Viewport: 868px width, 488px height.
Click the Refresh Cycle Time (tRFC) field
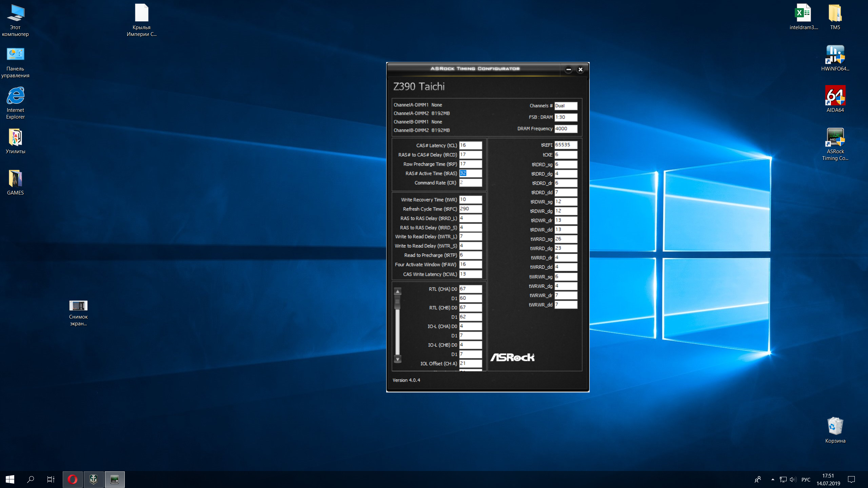point(470,209)
